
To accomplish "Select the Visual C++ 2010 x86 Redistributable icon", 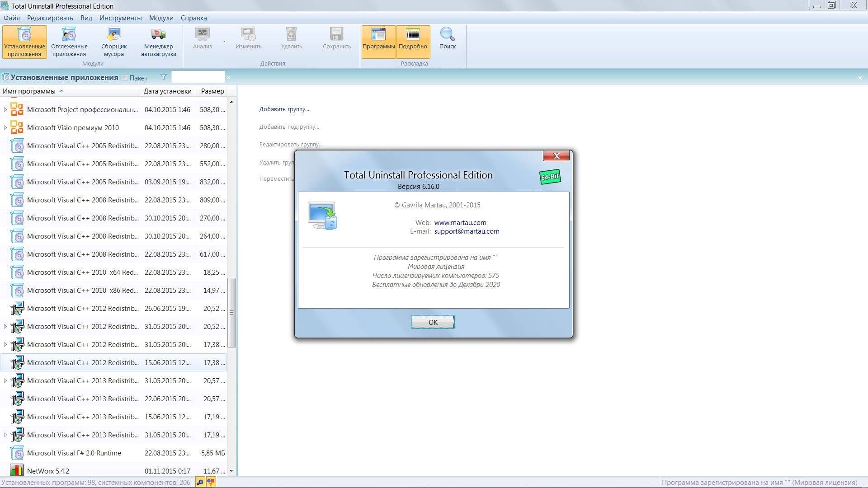I will [x=17, y=290].
